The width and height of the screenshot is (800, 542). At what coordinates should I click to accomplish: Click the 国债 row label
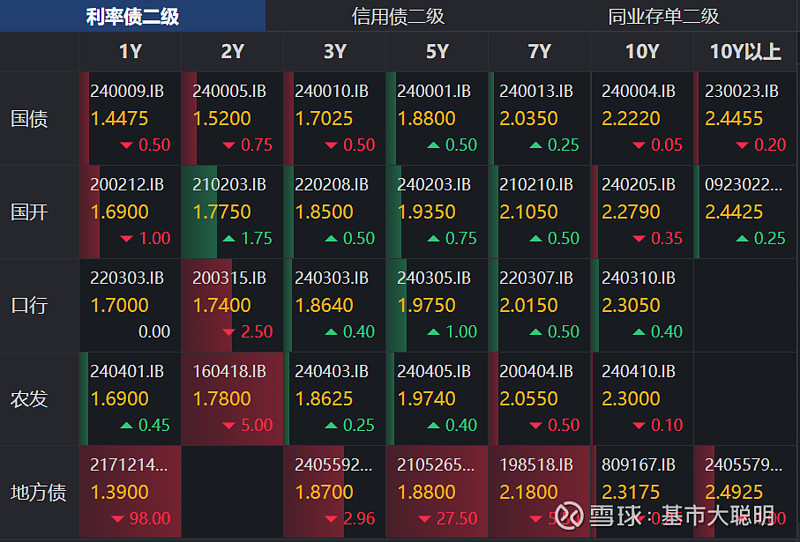tap(29, 119)
